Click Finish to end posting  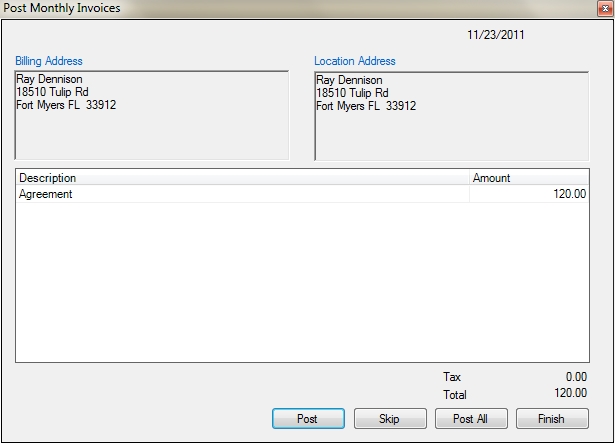point(552,419)
